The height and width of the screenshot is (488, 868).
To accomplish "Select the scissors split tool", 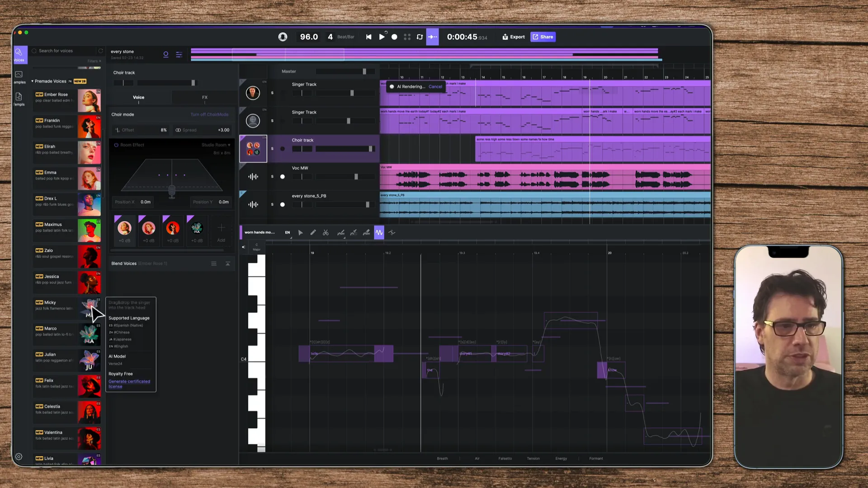I will coord(325,233).
